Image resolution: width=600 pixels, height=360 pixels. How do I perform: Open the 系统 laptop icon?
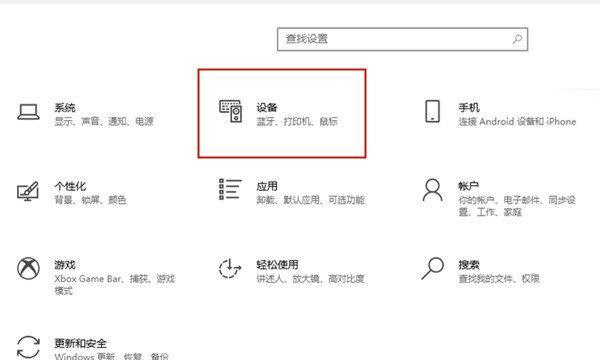tap(28, 112)
